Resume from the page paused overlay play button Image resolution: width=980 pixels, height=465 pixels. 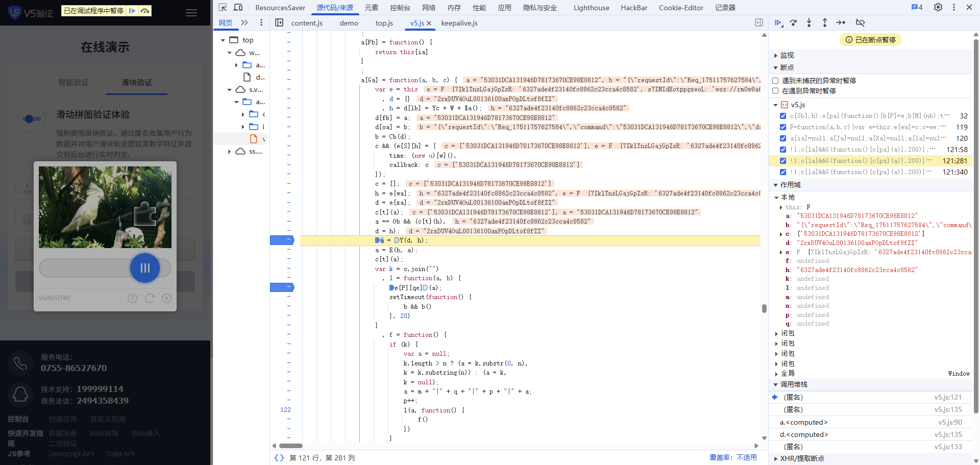tap(132, 11)
